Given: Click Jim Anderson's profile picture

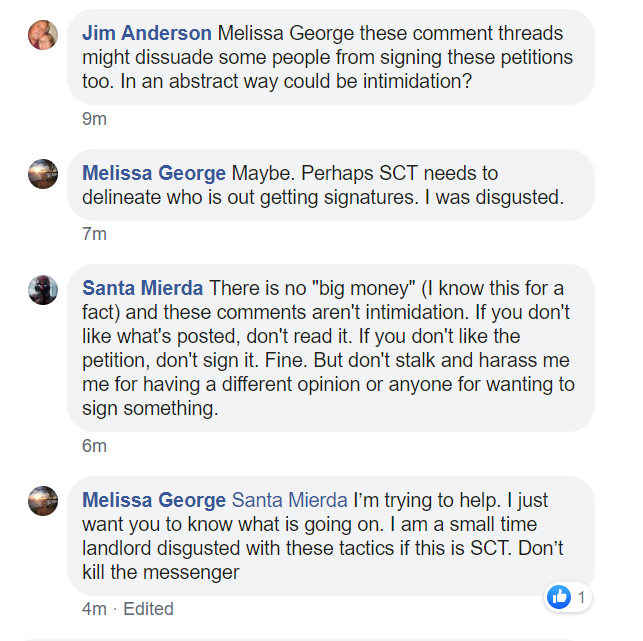Looking at the screenshot, I should pyautogui.click(x=42, y=34).
